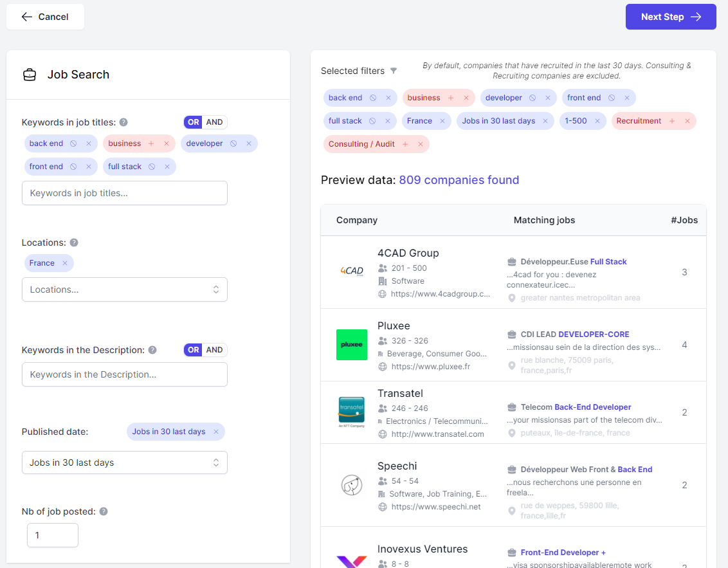This screenshot has height=568, width=728.
Task: Remove 'full stack' chip in Keywords section
Action: (x=167, y=167)
